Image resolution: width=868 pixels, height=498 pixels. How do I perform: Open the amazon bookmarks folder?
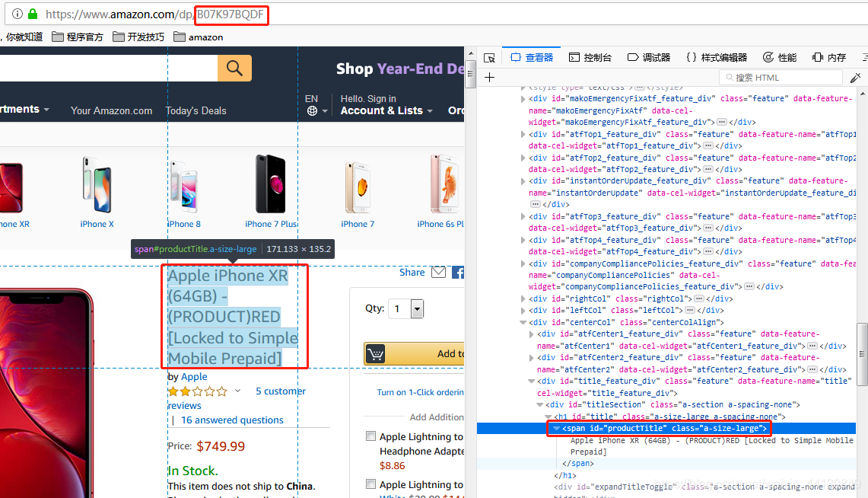tap(199, 37)
